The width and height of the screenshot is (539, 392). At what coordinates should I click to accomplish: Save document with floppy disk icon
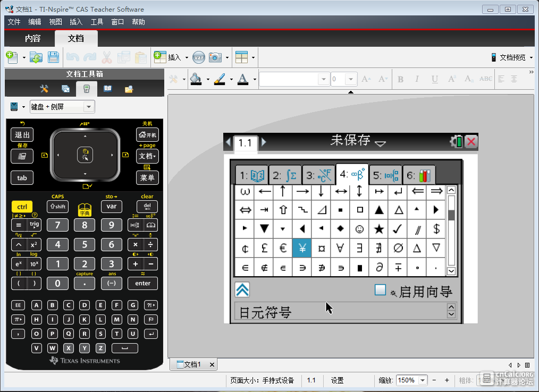tap(53, 57)
